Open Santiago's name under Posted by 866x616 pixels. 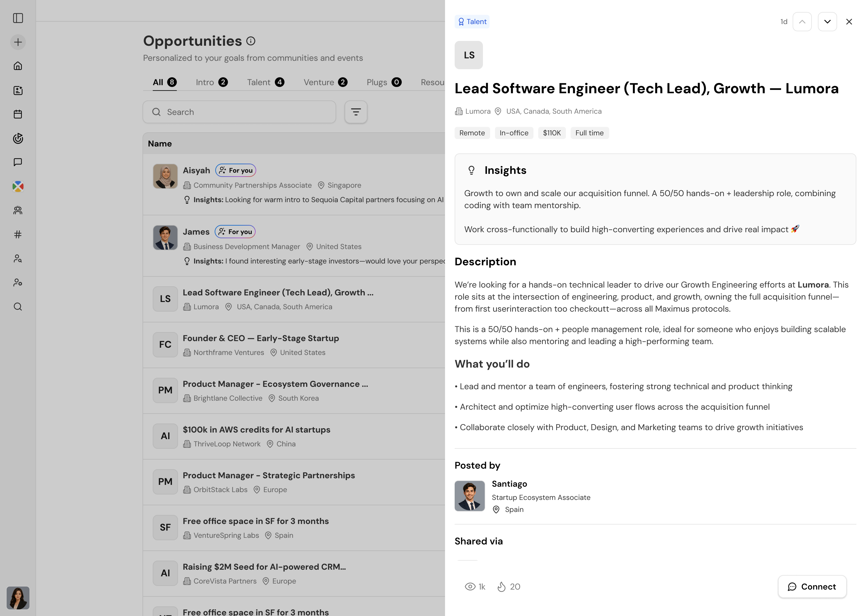[x=509, y=484]
